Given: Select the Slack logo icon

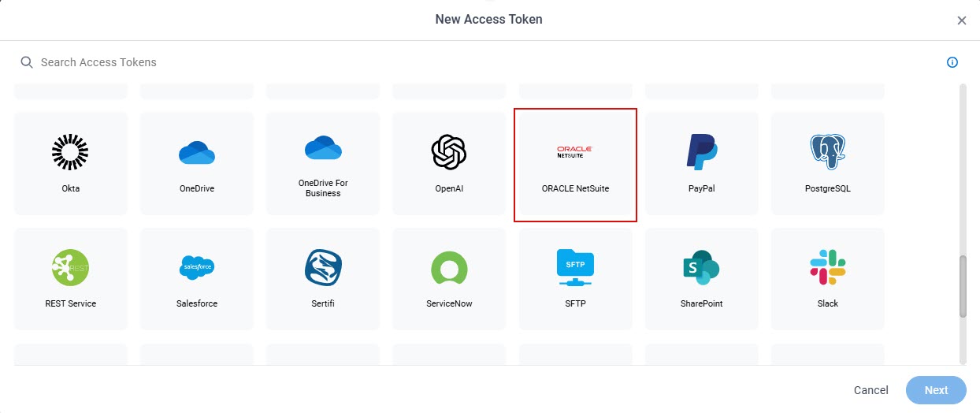Looking at the screenshot, I should (828, 267).
